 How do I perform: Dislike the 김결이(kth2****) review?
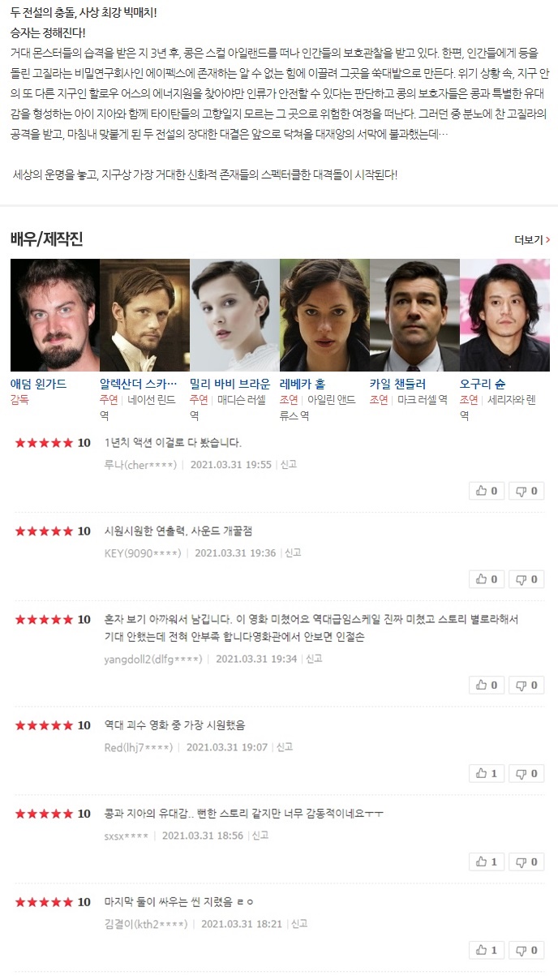pyautogui.click(x=526, y=950)
